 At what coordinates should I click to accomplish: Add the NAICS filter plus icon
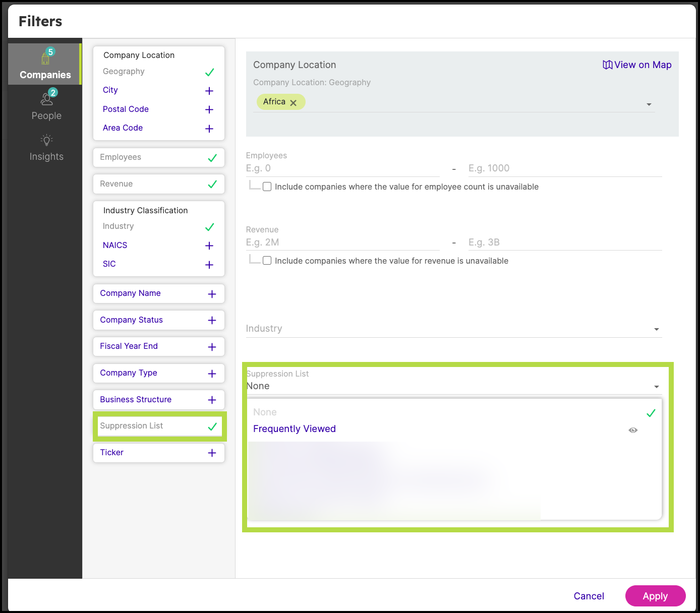click(209, 246)
